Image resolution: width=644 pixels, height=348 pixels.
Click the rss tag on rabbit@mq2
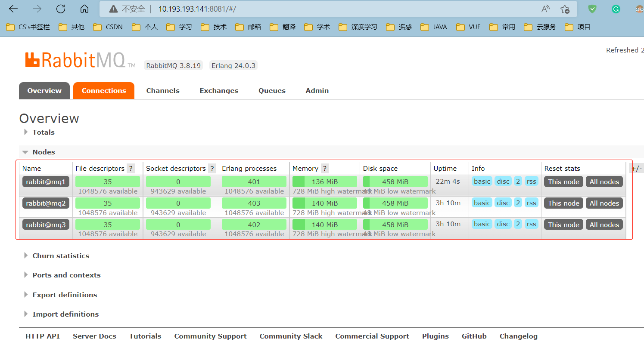(532, 203)
